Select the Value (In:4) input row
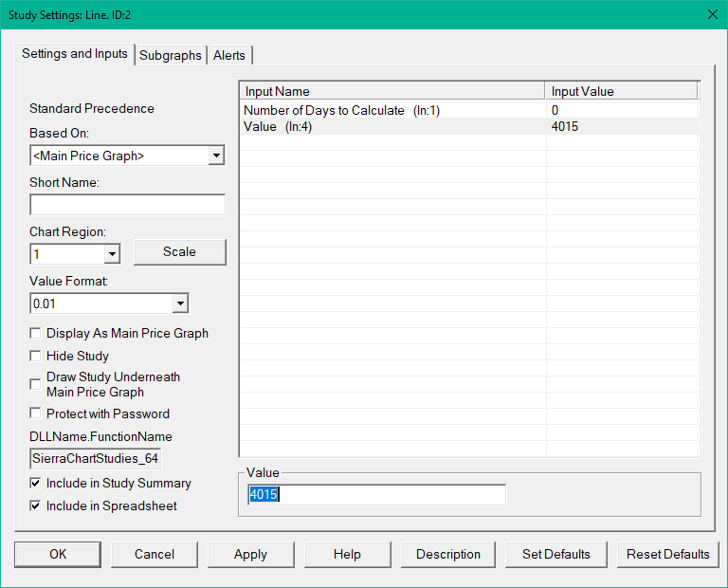 (470, 126)
